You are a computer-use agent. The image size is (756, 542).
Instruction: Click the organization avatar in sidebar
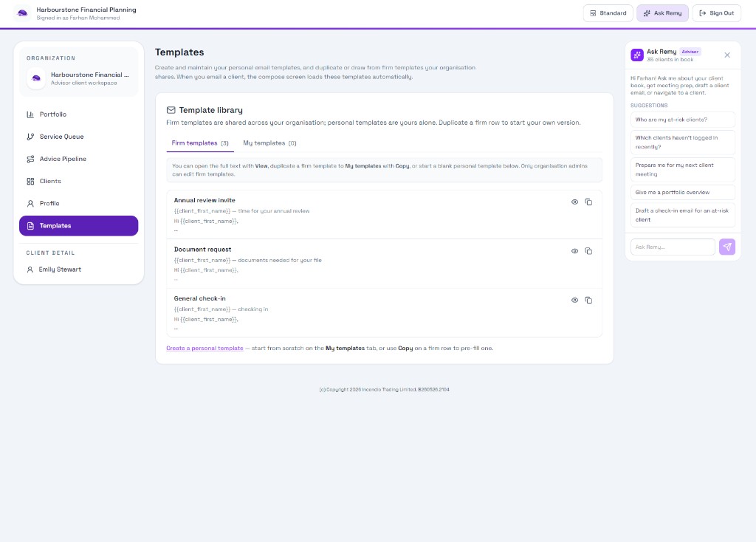click(x=36, y=78)
